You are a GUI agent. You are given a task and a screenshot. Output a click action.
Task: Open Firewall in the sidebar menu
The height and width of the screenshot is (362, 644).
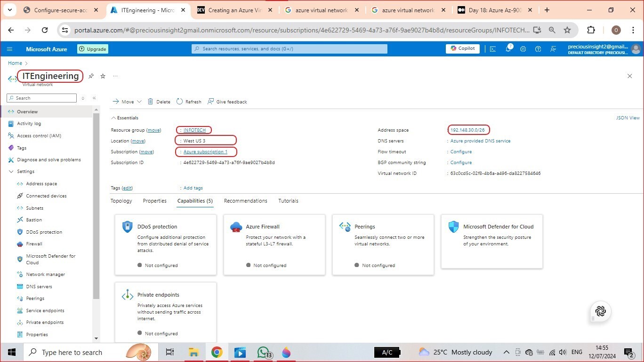click(x=34, y=244)
